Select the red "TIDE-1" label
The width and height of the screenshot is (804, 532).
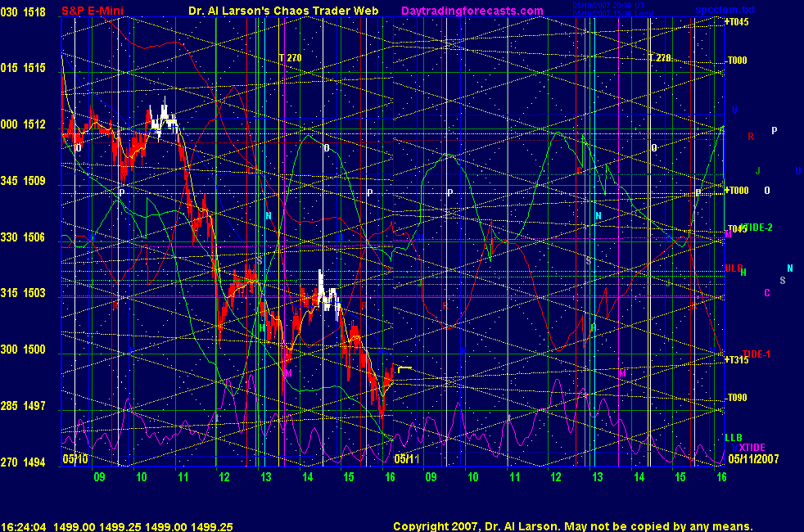[757, 354]
